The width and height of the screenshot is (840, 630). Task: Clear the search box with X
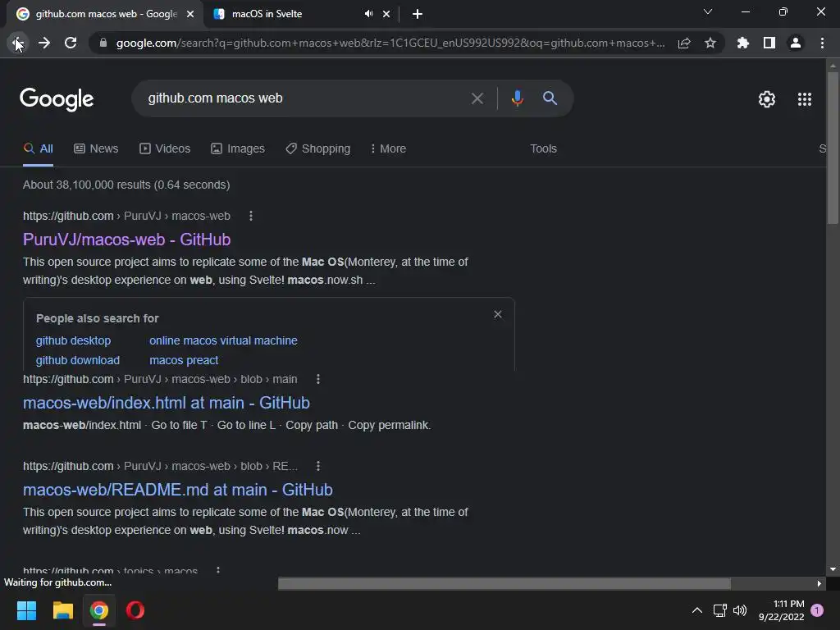click(477, 98)
